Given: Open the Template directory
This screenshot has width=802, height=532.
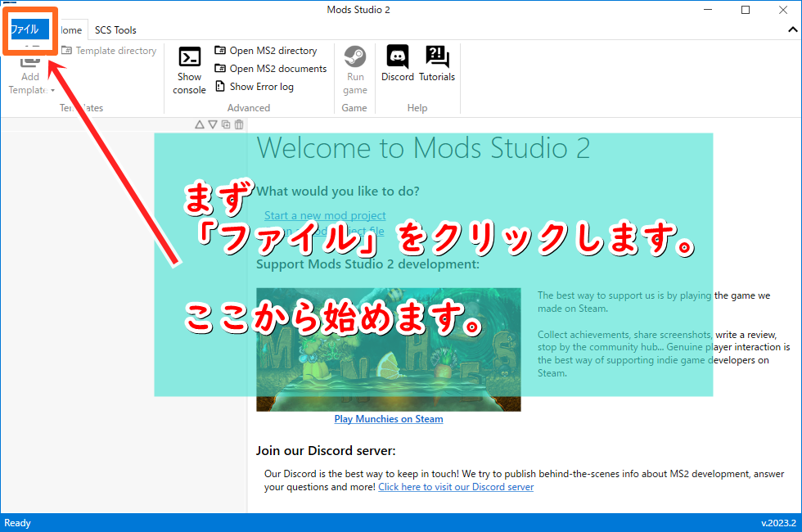Looking at the screenshot, I should (x=110, y=50).
